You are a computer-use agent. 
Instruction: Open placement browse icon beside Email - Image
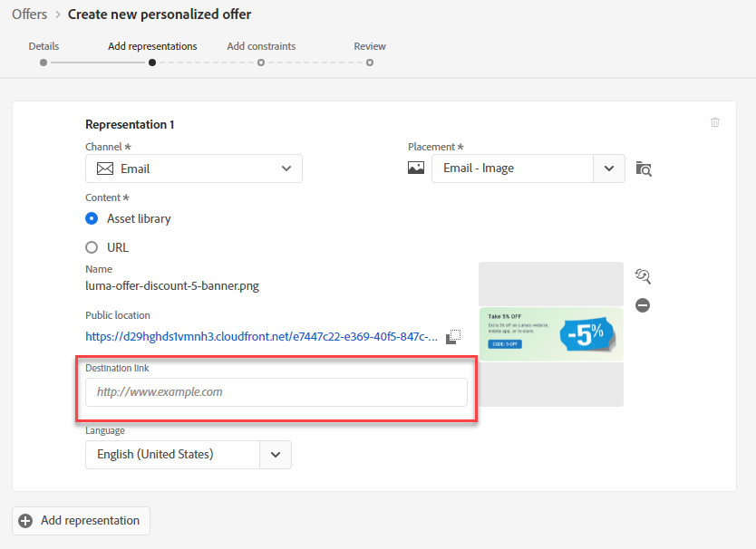point(644,169)
